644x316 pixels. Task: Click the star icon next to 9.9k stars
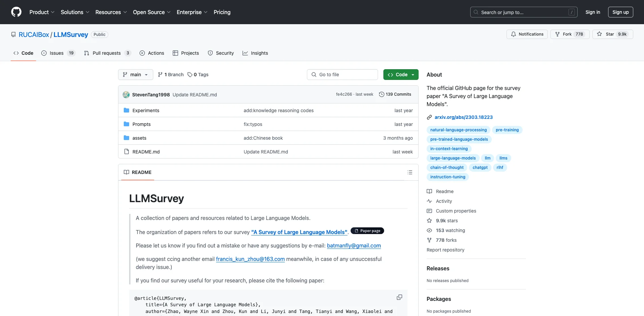pyautogui.click(x=429, y=221)
